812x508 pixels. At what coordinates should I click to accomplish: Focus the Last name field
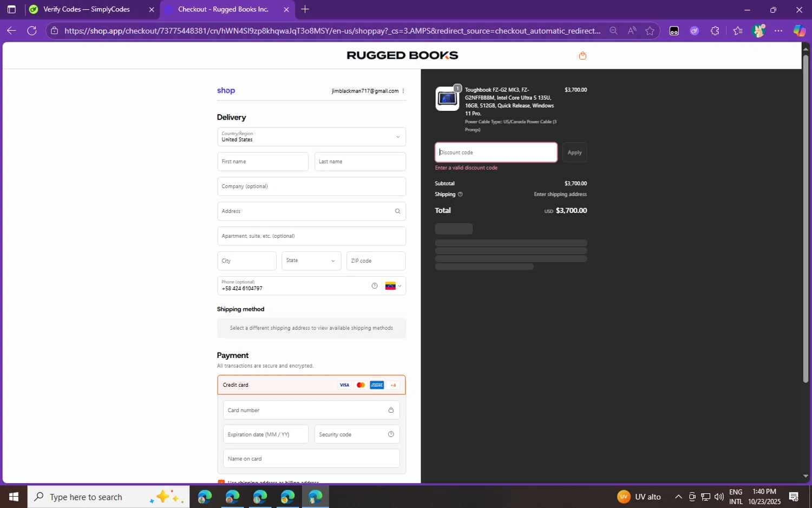click(x=360, y=161)
